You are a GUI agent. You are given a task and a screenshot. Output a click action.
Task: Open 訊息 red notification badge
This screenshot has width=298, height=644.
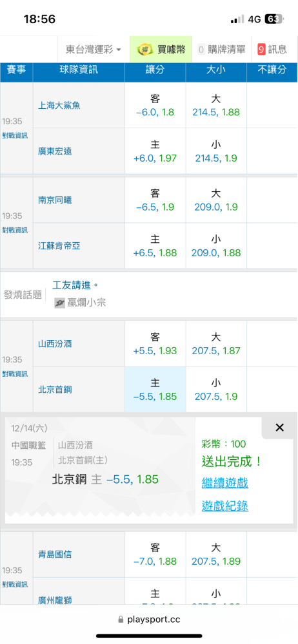261,50
